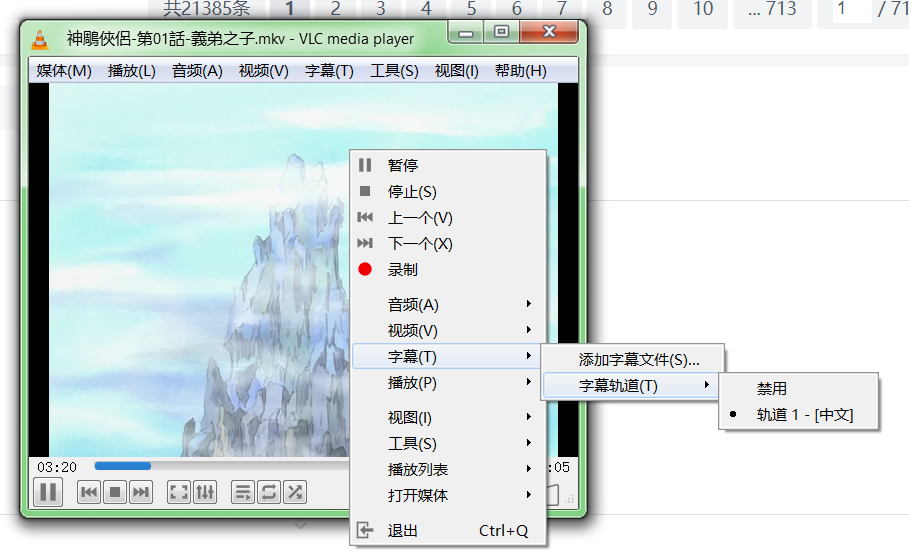Open 帮助(H) menu in menu bar
This screenshot has height=560, width=909.
point(521,71)
